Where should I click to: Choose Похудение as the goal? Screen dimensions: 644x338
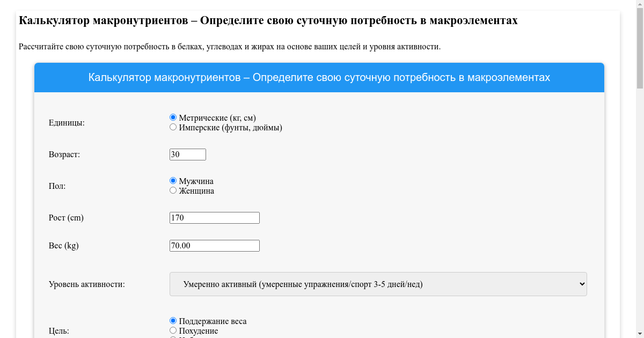(173, 330)
